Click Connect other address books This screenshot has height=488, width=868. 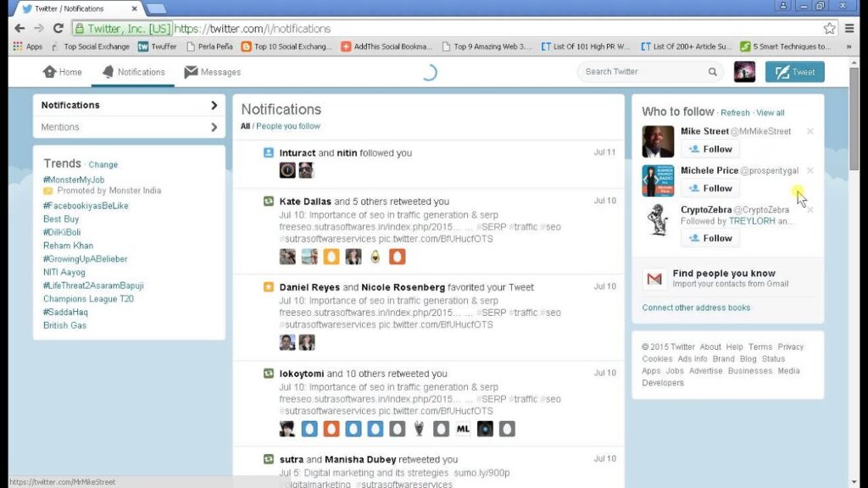[696, 308]
